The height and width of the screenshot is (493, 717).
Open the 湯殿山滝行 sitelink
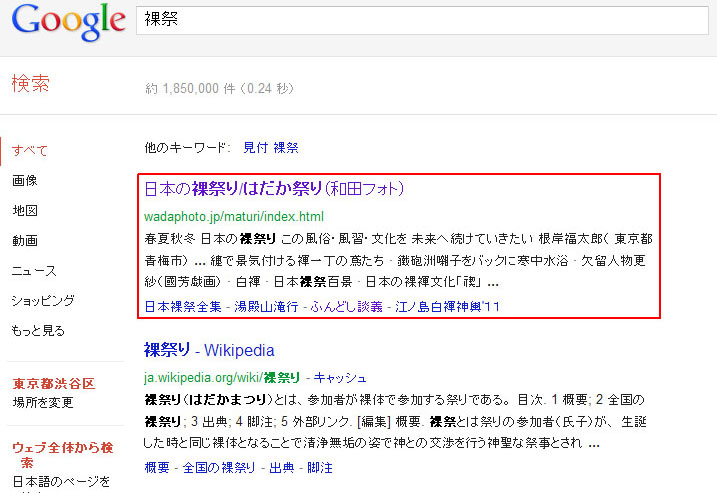click(x=266, y=306)
